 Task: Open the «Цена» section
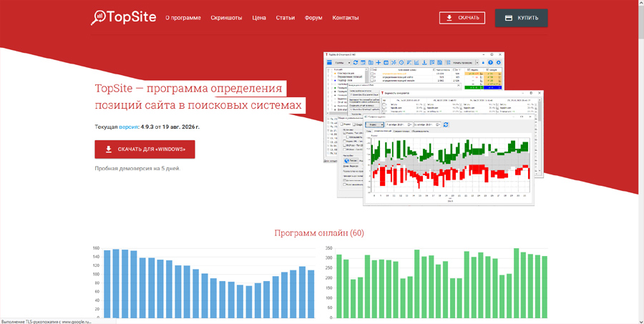(259, 18)
